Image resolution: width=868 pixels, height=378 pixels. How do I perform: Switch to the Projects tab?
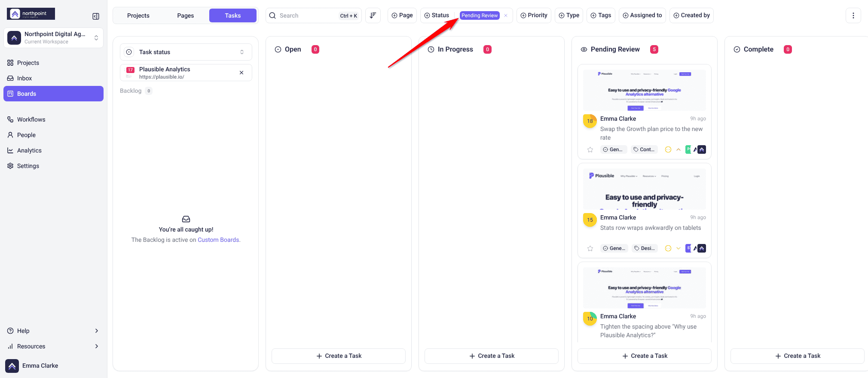(138, 15)
